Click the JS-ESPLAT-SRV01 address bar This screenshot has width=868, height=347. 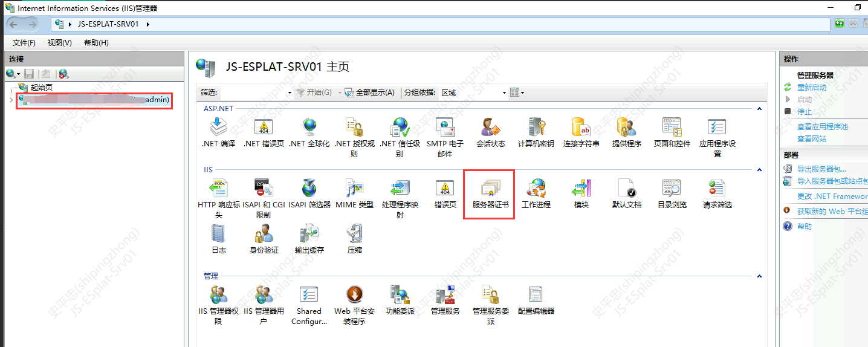[441, 24]
